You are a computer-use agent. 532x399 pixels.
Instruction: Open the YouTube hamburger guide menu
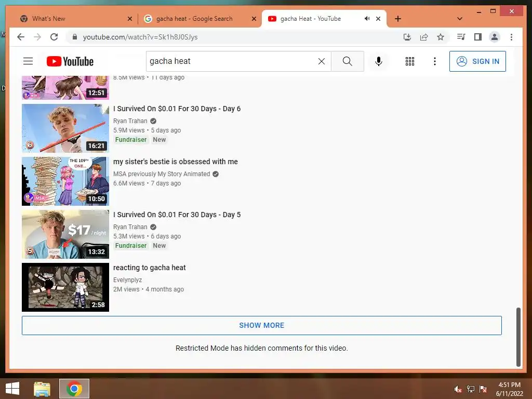pos(28,61)
